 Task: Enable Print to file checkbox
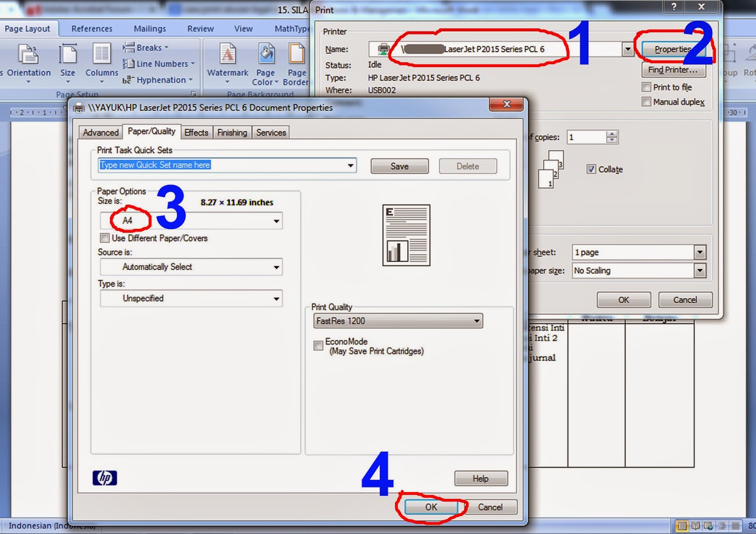(x=646, y=87)
